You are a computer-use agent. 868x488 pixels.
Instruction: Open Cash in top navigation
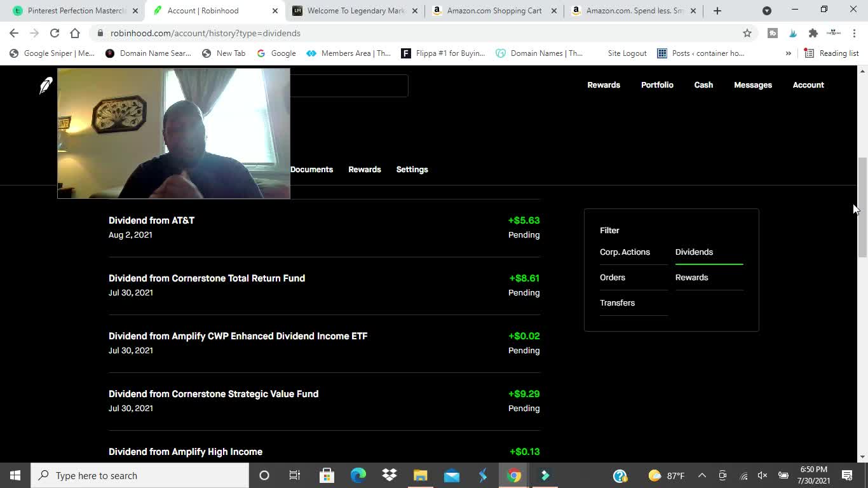[703, 85]
